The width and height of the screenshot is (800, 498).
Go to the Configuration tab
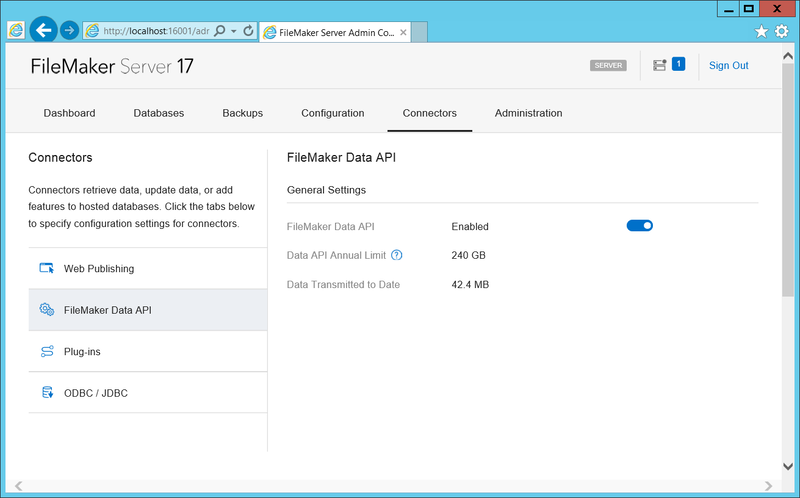tap(332, 113)
